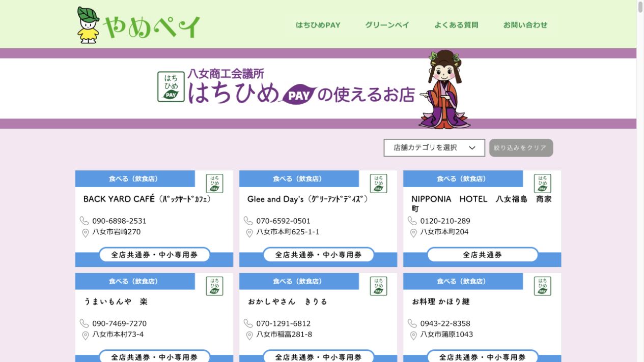This screenshot has height=362, width=644.
Task: Click the はちひめPAY badge left of the banner title
Action: [x=171, y=87]
